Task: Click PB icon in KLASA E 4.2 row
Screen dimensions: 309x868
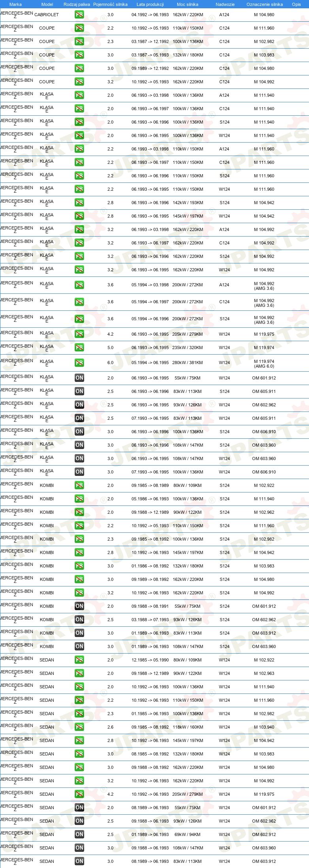Action: (79, 334)
